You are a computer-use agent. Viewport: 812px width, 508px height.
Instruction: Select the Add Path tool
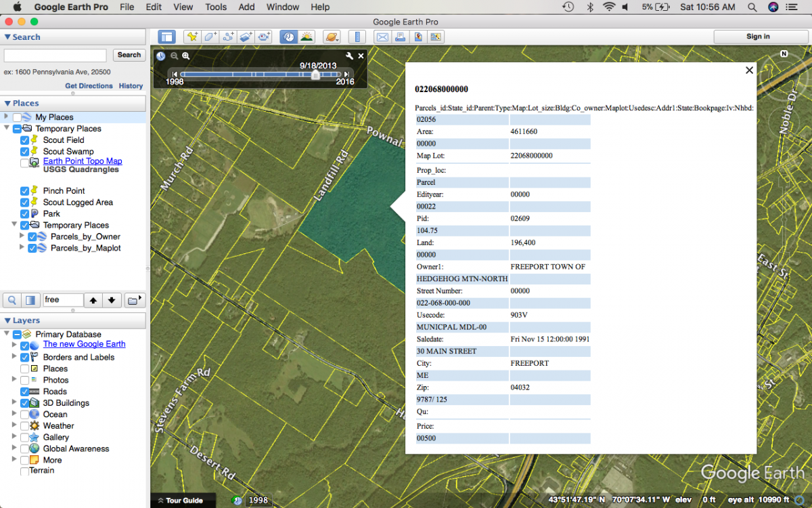[228, 37]
